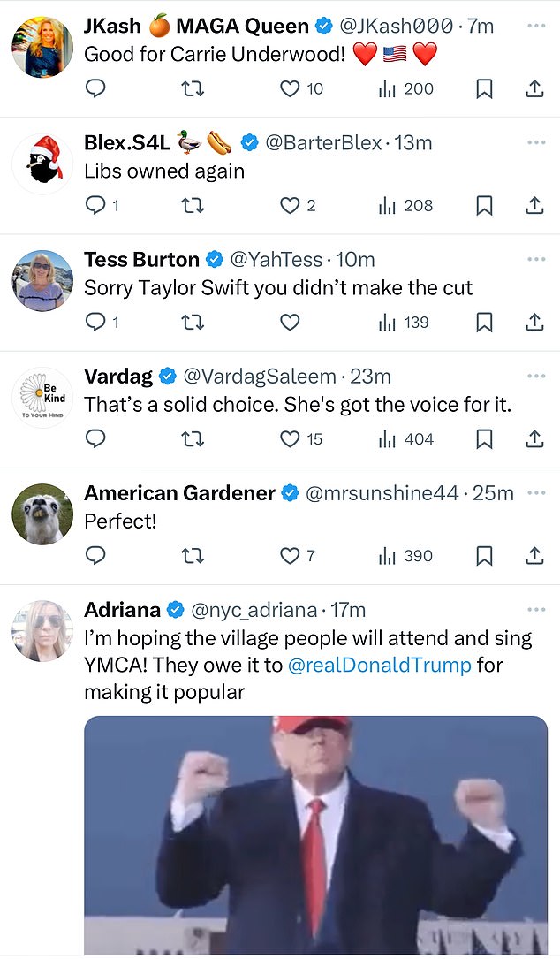Like the JKash tweet with 10 likes
The height and width of the screenshot is (959, 560).
point(301,89)
